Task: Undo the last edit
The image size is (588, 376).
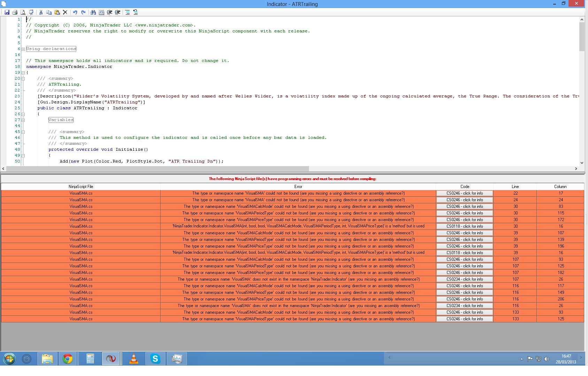Action: pyautogui.click(x=75, y=12)
